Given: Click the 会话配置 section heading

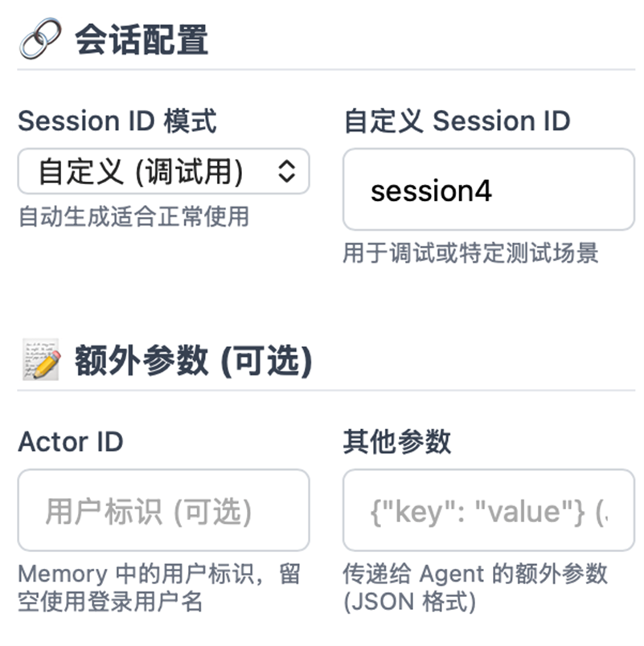Looking at the screenshot, I should click(142, 39).
